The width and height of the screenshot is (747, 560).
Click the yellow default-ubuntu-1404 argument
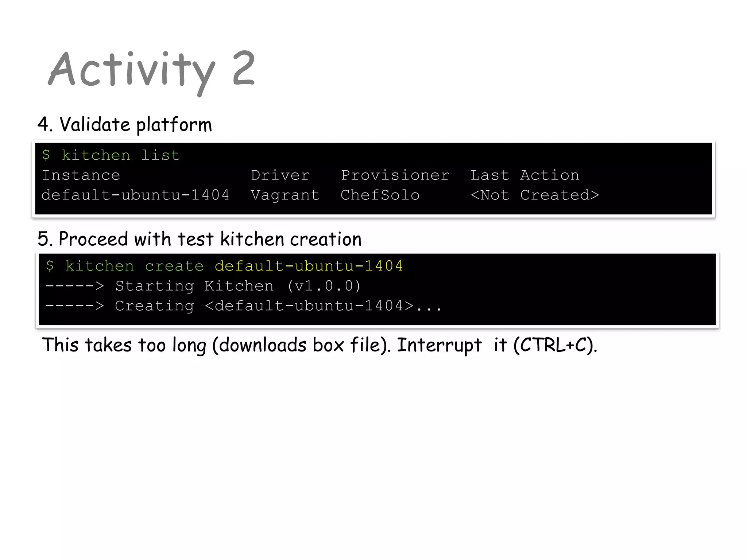pos(309,266)
